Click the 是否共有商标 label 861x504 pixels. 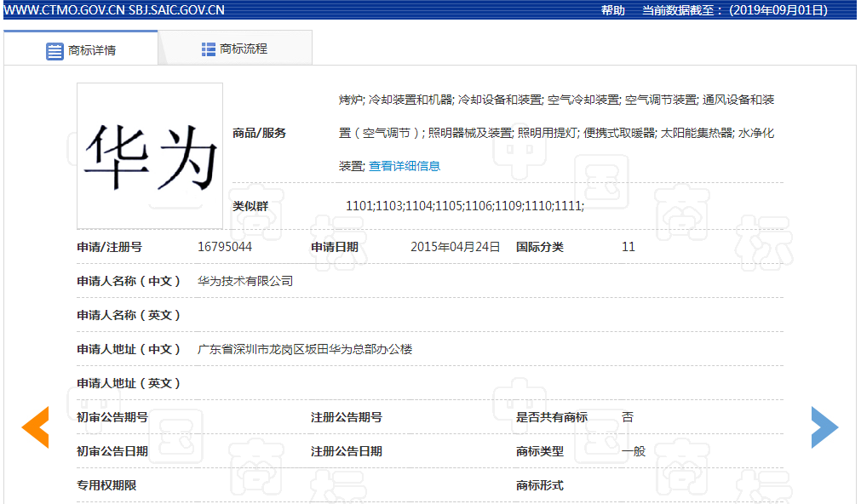point(552,417)
